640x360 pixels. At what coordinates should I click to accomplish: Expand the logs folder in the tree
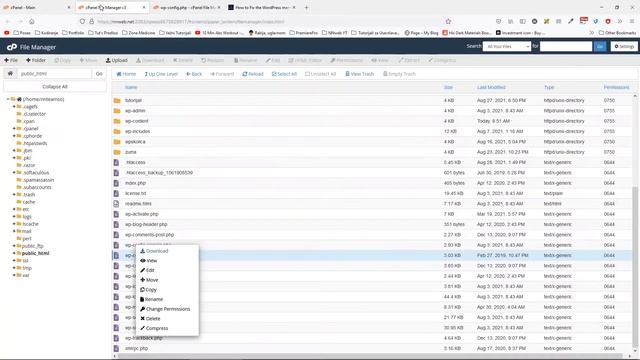click(x=14, y=217)
